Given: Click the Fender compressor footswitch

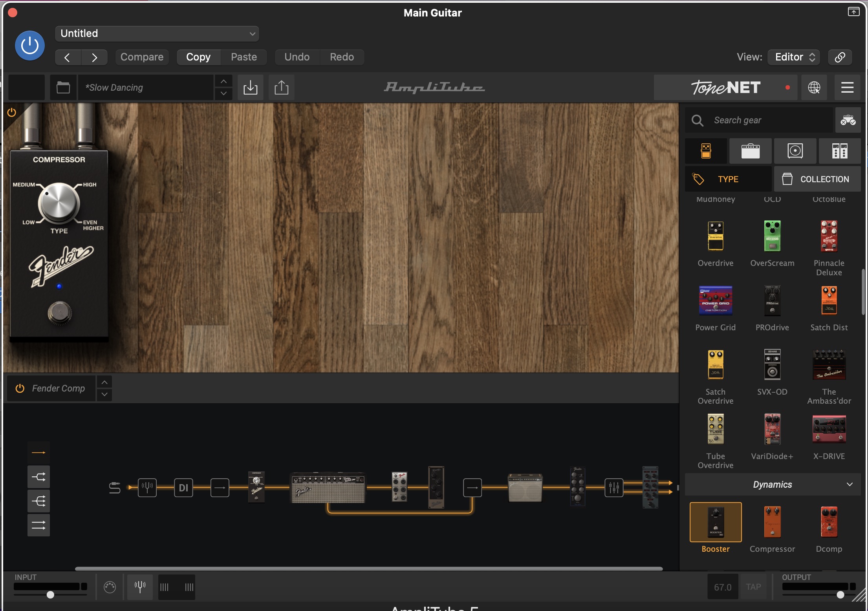Looking at the screenshot, I should (x=60, y=313).
